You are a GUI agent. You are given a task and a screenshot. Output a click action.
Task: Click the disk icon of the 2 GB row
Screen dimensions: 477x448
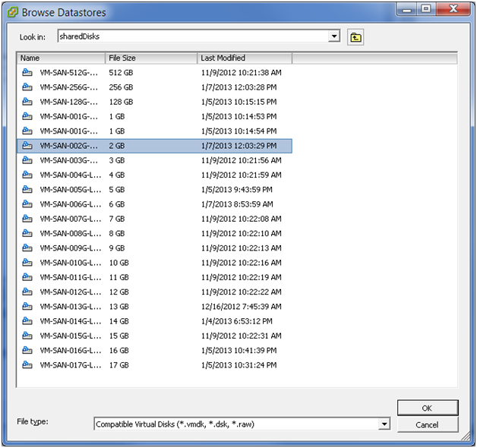27,145
